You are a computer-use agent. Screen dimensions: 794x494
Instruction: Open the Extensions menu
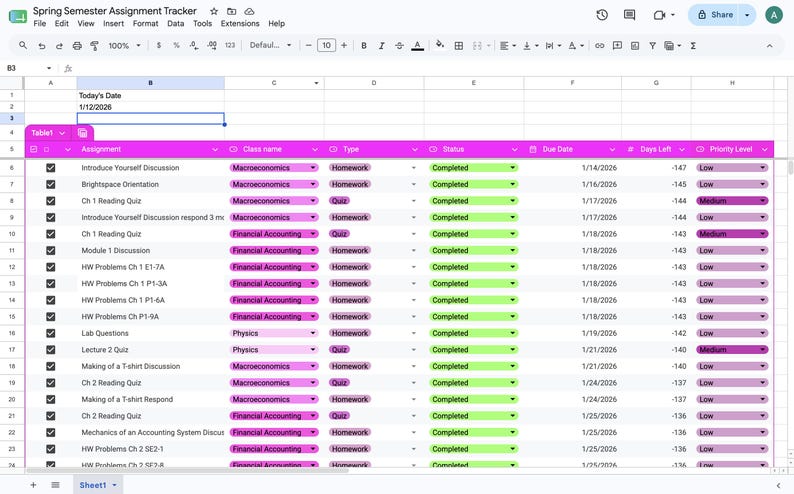(240, 23)
